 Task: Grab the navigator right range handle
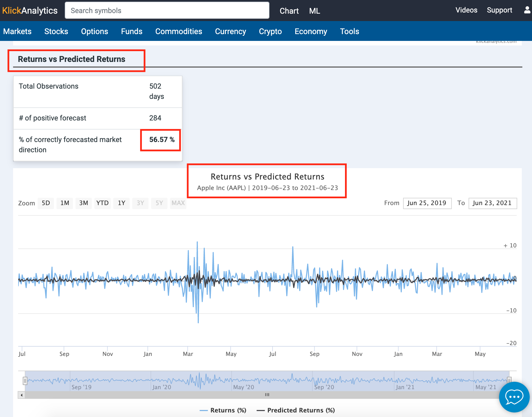pyautogui.click(x=509, y=381)
